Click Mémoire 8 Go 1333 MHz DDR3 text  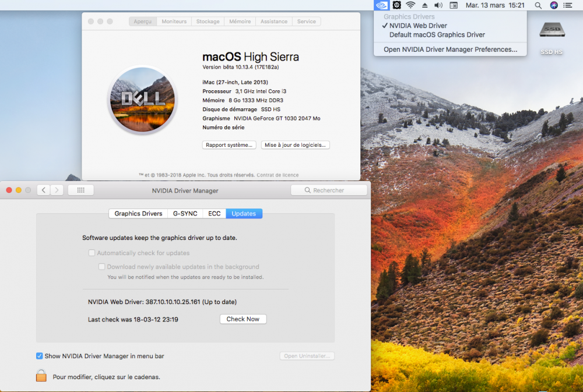click(x=243, y=100)
